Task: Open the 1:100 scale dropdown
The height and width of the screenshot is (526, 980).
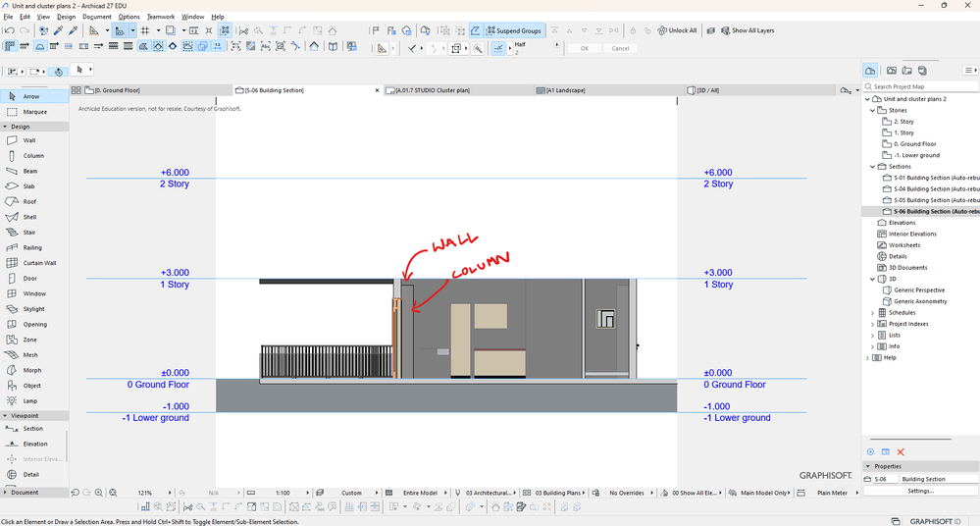Action: point(284,493)
